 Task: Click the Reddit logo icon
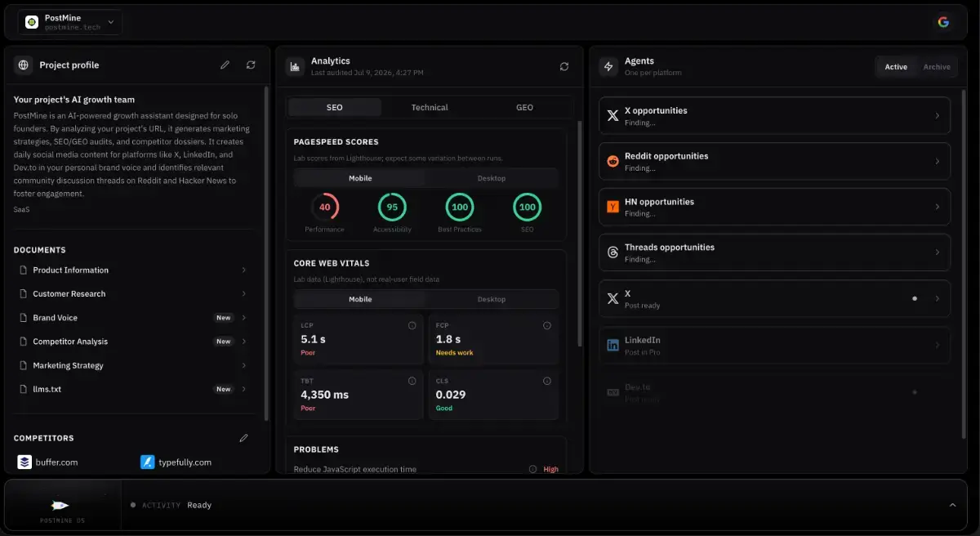pyautogui.click(x=612, y=161)
